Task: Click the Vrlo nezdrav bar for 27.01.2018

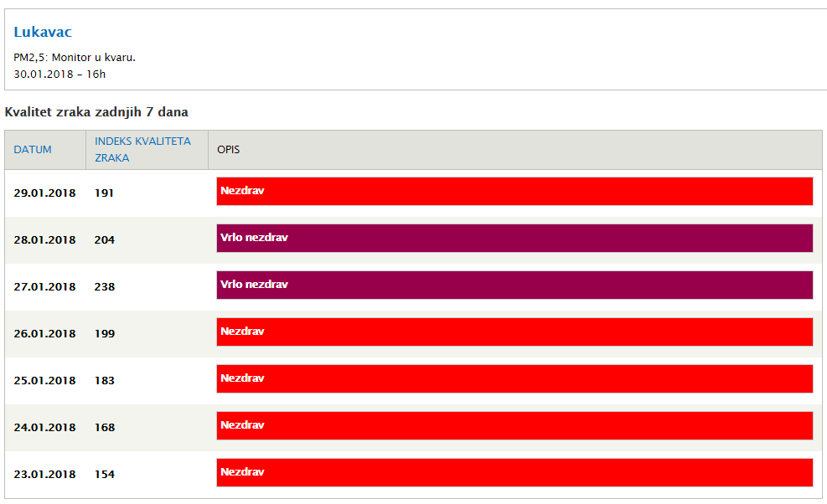Action: 514,285
